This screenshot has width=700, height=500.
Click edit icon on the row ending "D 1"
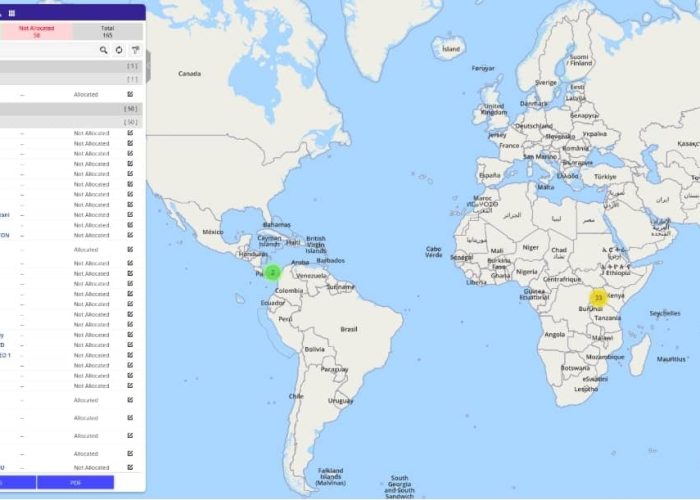(130, 355)
